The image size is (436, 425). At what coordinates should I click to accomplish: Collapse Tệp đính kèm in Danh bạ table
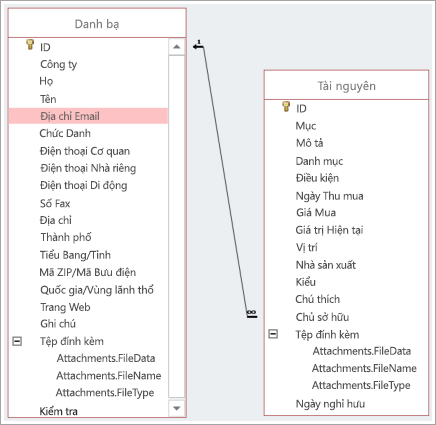pos(17,341)
